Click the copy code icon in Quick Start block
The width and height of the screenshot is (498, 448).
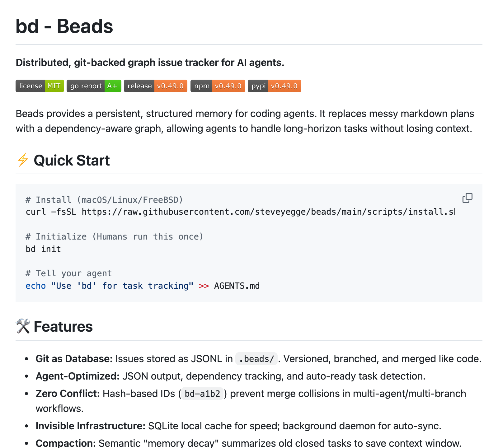[467, 198]
